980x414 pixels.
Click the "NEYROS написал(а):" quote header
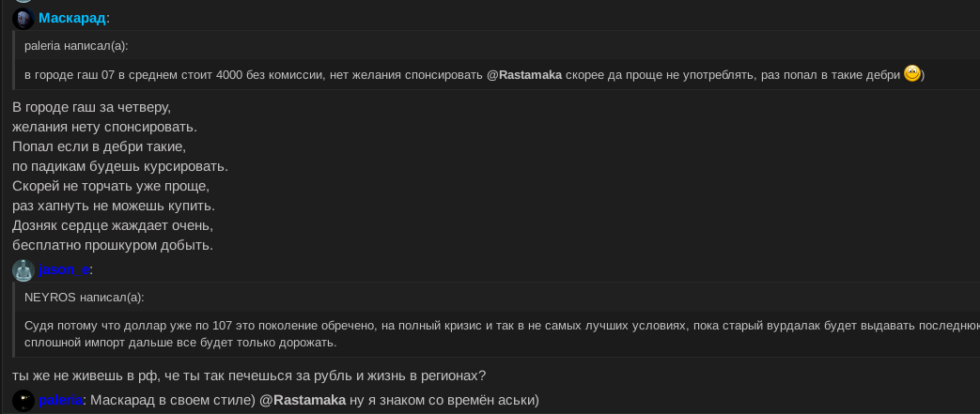84,297
